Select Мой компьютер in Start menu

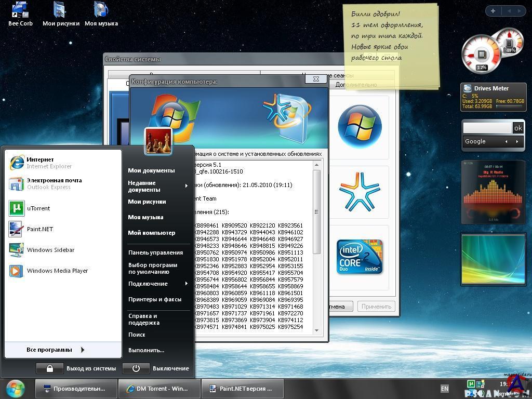point(151,233)
